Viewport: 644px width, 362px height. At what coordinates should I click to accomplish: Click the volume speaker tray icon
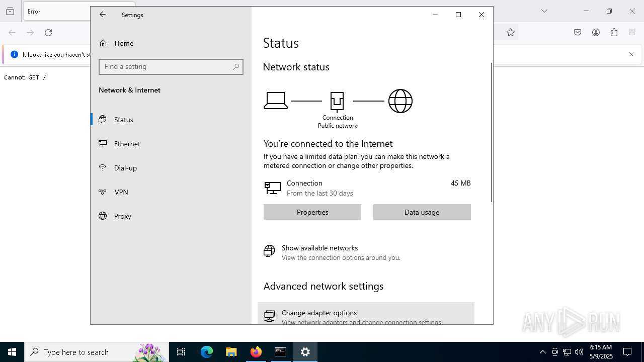click(579, 352)
